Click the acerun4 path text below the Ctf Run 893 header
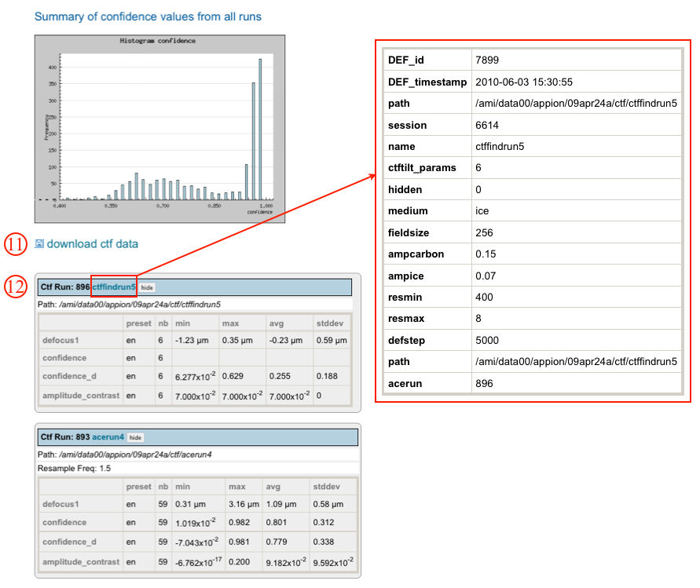 click(x=124, y=454)
